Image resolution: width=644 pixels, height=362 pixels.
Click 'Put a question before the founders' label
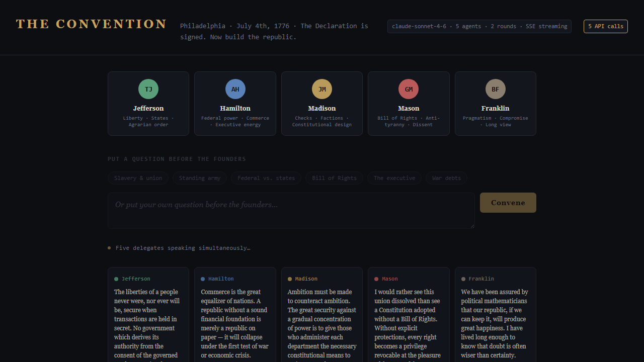[x=177, y=159]
